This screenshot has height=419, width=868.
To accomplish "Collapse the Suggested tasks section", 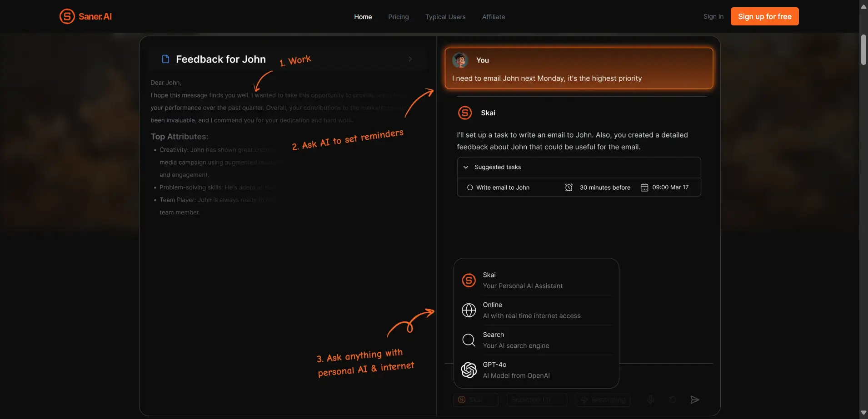I will [x=466, y=167].
